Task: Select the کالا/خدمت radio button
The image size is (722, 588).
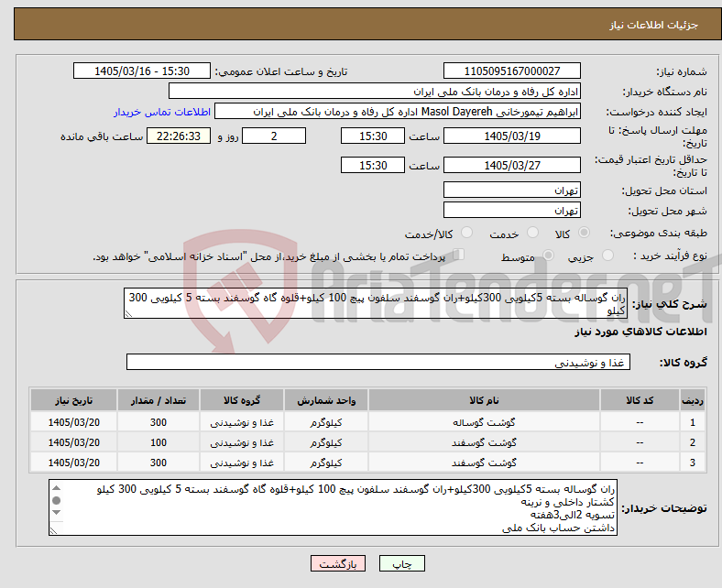Action: pyautogui.click(x=466, y=233)
